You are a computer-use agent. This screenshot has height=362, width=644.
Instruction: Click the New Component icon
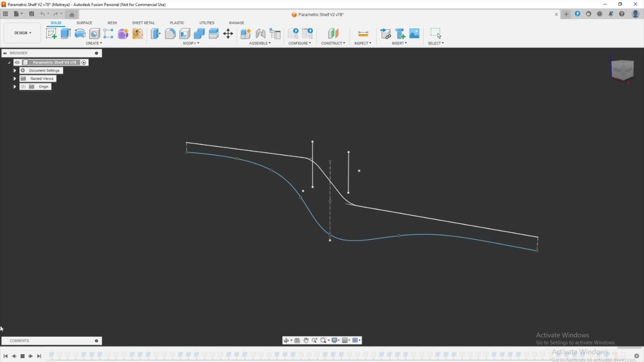(x=246, y=34)
